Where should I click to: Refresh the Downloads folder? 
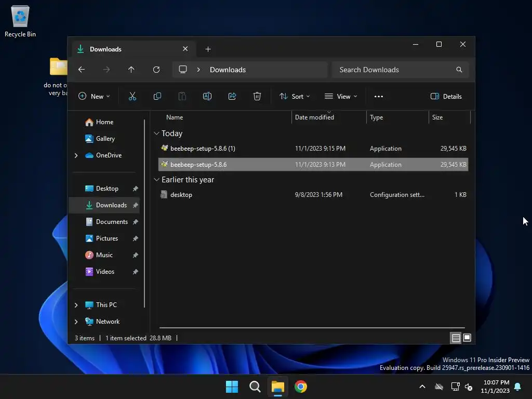click(x=156, y=70)
